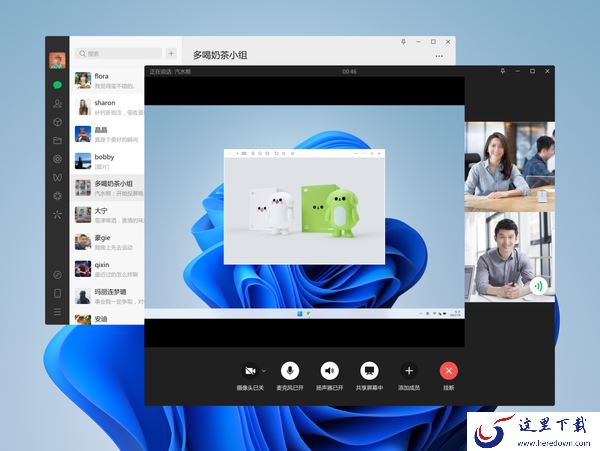
Task: Switch to the green Chats icon
Action: point(57,85)
